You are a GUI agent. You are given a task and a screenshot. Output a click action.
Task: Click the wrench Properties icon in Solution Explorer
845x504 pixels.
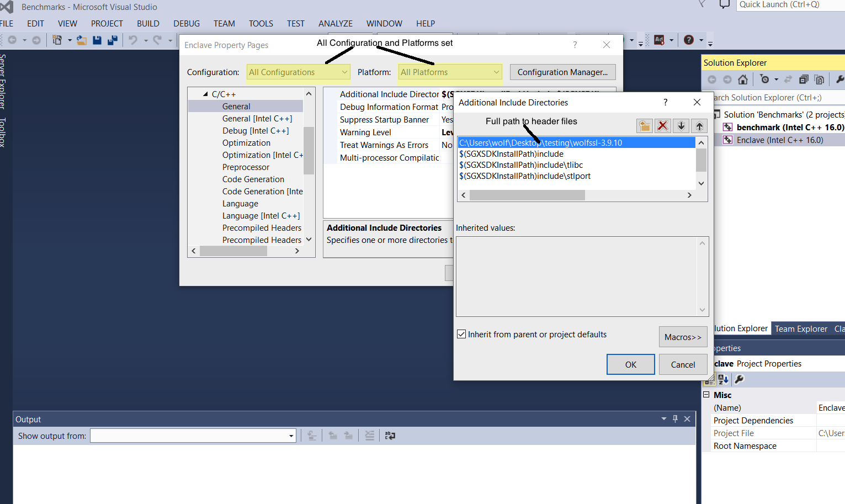click(x=840, y=79)
